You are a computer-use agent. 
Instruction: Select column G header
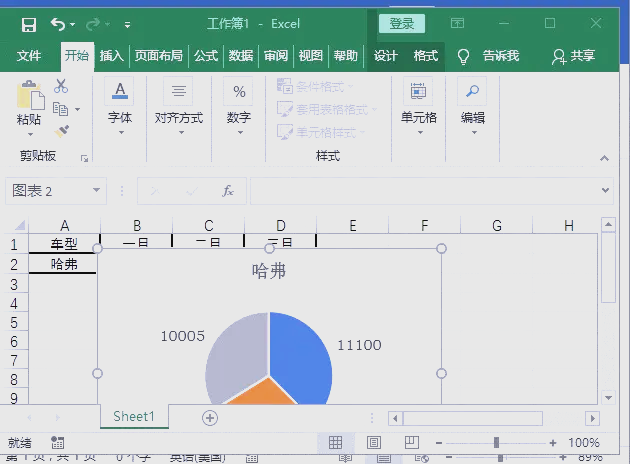coord(497,225)
